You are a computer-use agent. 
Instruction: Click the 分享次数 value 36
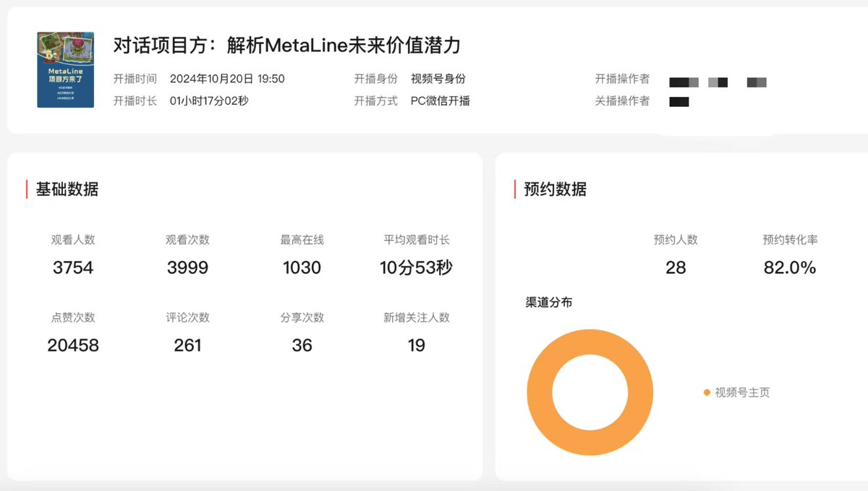pos(302,345)
